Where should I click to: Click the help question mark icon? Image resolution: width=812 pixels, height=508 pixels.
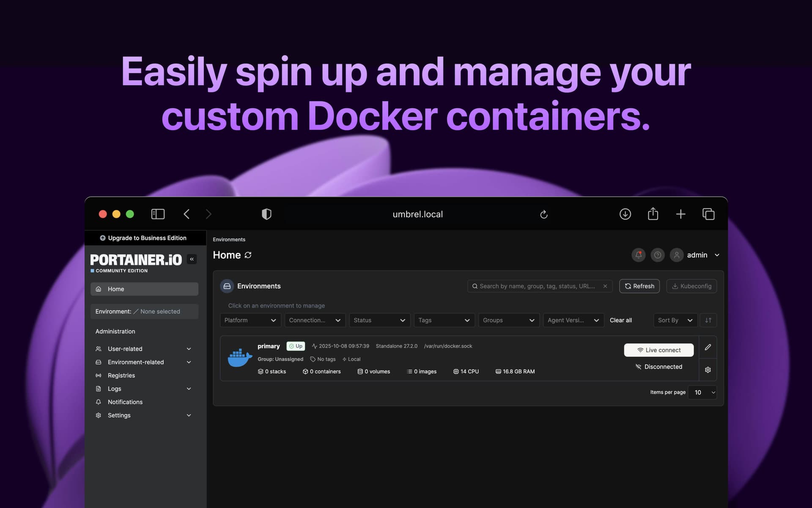(658, 255)
